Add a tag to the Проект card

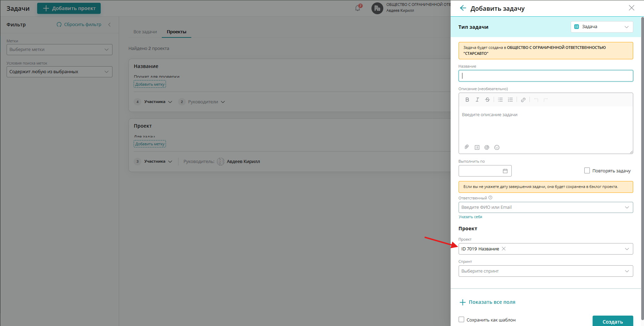(150, 144)
